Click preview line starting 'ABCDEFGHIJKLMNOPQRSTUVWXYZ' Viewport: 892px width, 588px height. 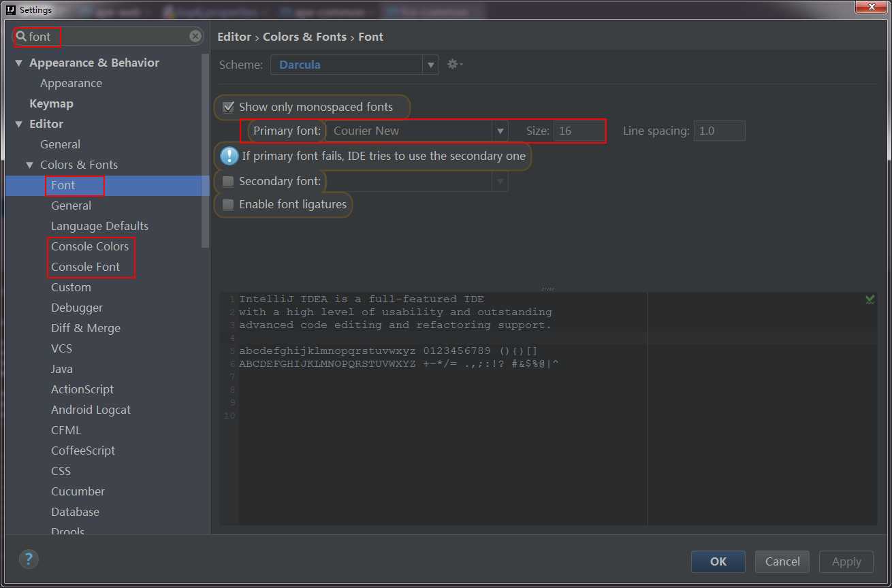pos(399,363)
